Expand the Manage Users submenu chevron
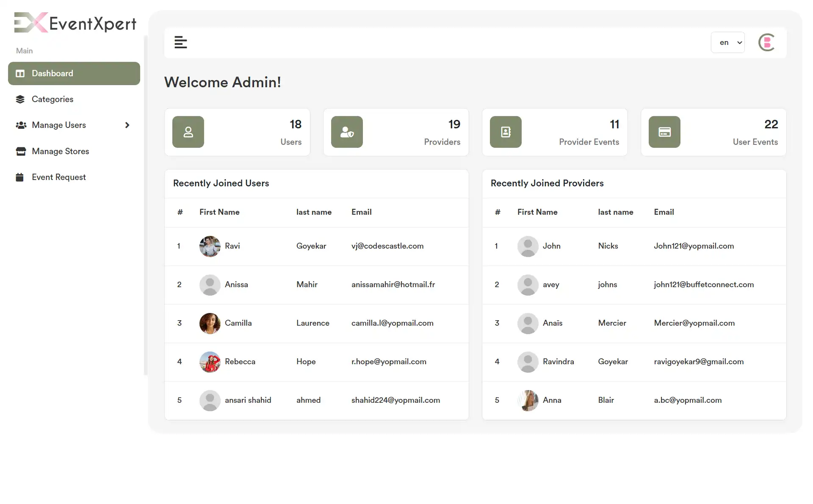This screenshot has height=504, width=813. pos(127,125)
